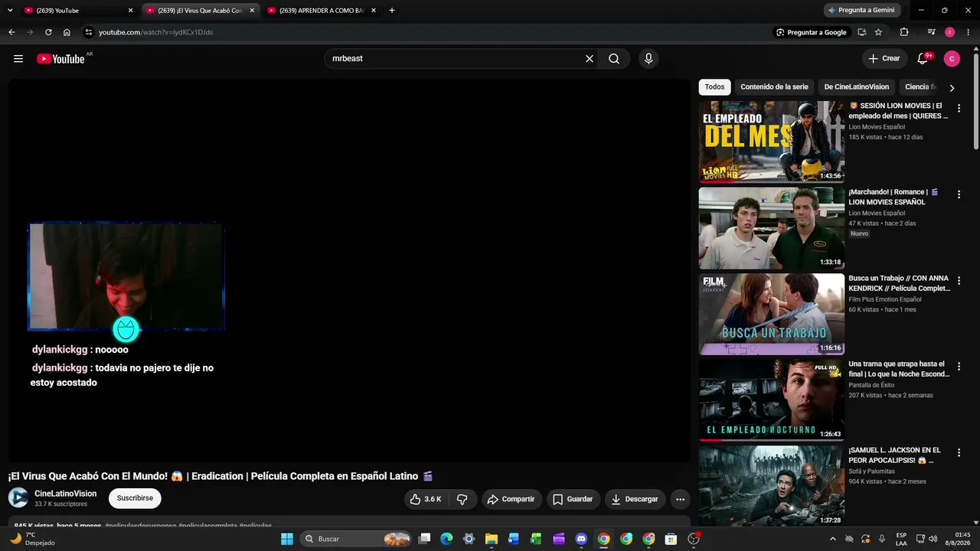View site information icon in address bar

click(x=89, y=32)
